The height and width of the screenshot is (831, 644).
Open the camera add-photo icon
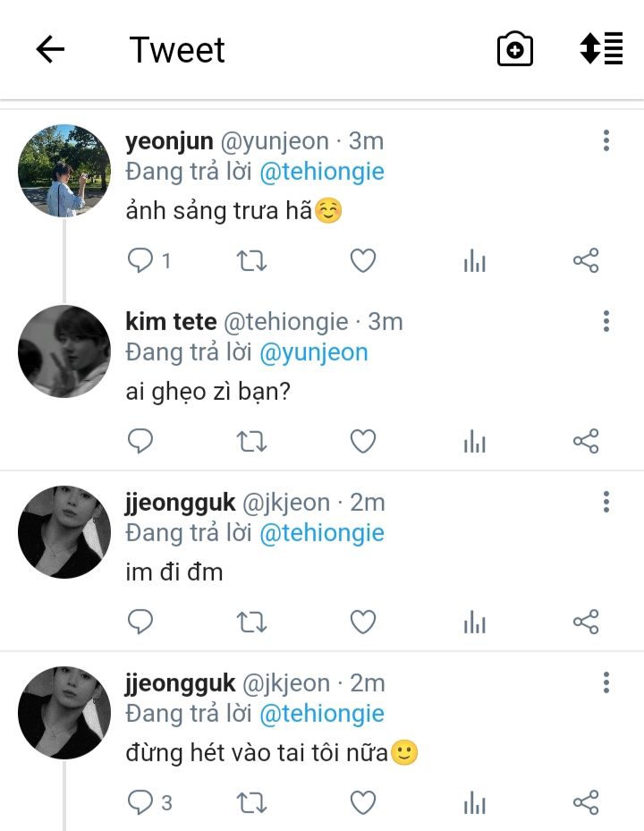pyautogui.click(x=514, y=49)
